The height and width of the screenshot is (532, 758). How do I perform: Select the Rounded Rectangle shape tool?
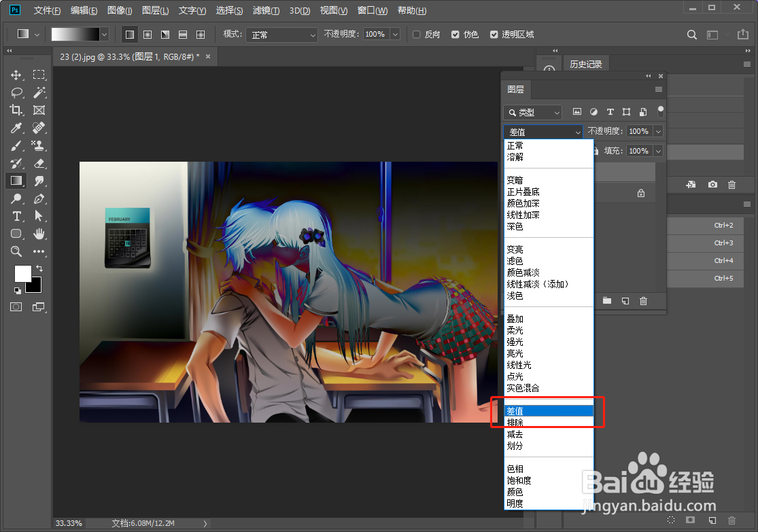click(16, 234)
